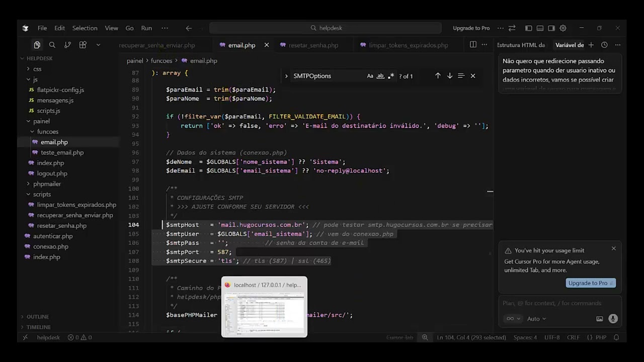Click the helpdesk command search box
This screenshot has width=644, height=362.
click(326, 28)
